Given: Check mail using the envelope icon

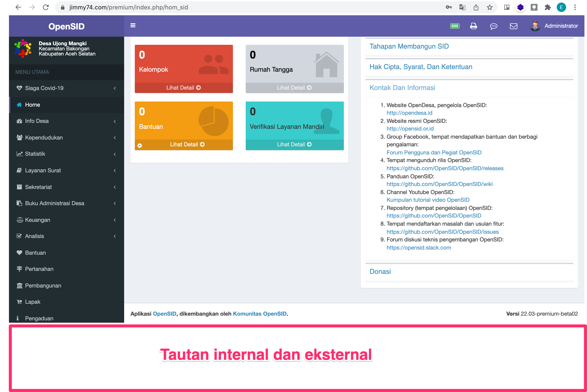Looking at the screenshot, I should (x=513, y=26).
